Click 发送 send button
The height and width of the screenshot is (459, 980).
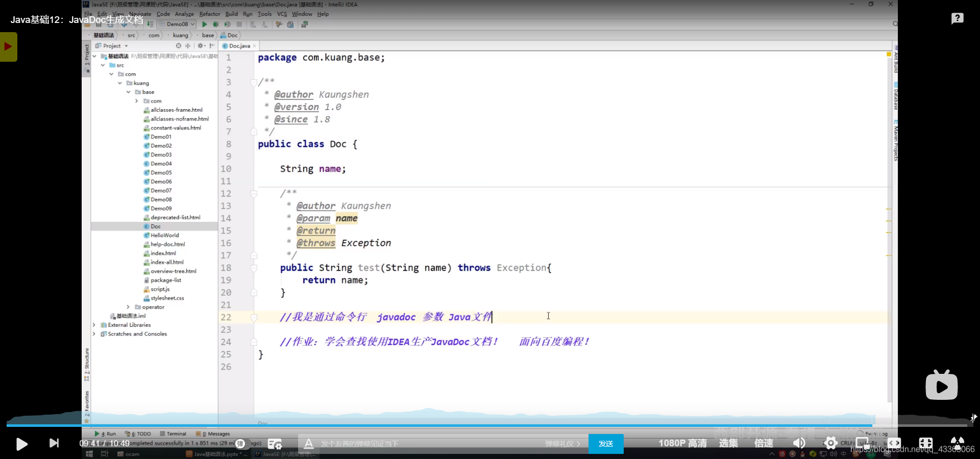tap(606, 444)
